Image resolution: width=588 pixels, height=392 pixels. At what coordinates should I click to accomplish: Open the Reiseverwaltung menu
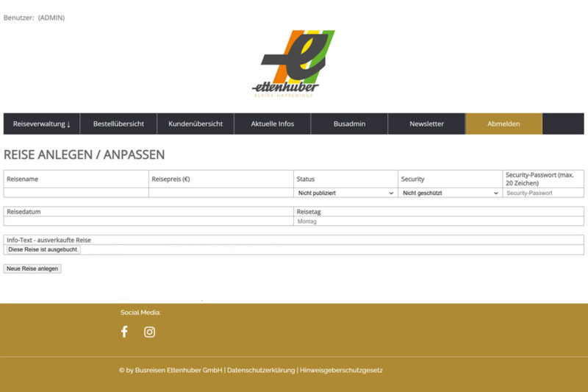click(42, 124)
